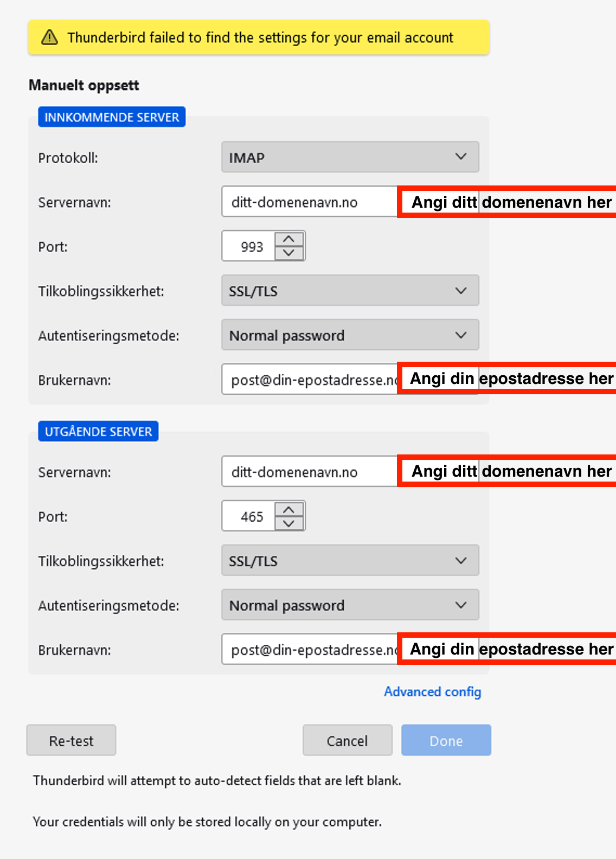The height and width of the screenshot is (859, 616).
Task: Expand incoming Tilkoblingssikkerhet SSL/TLS dropdown
Action: point(350,291)
